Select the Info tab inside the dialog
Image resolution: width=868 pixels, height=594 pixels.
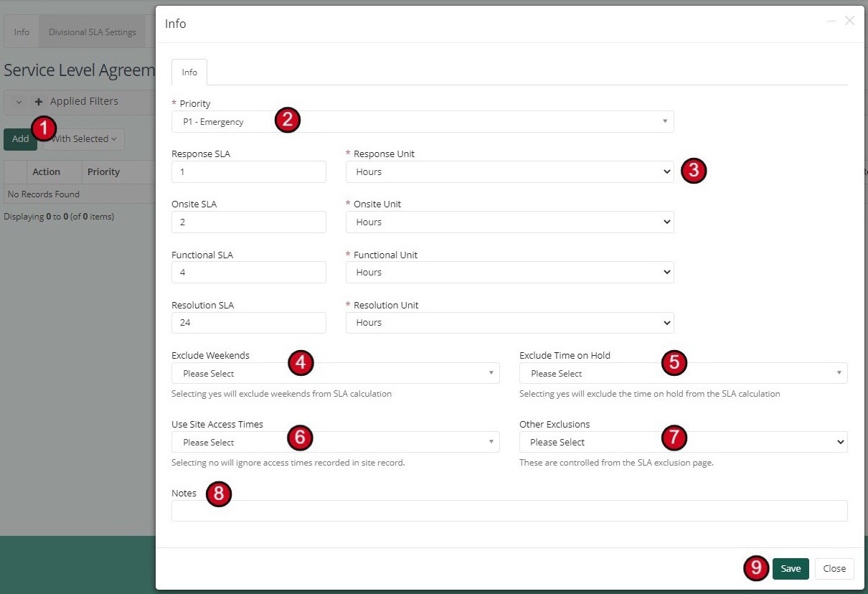tap(189, 72)
